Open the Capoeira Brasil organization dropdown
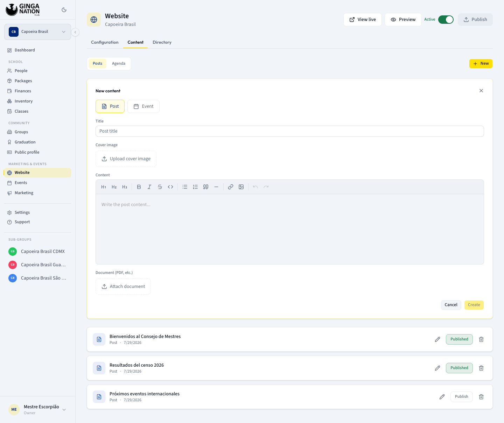The width and height of the screenshot is (504, 423). pos(37,32)
